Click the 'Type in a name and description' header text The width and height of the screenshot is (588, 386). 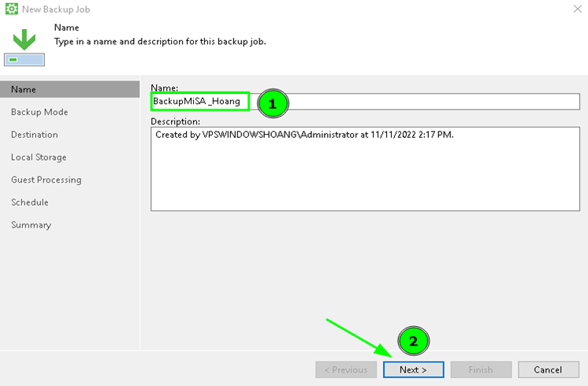pyautogui.click(x=160, y=42)
